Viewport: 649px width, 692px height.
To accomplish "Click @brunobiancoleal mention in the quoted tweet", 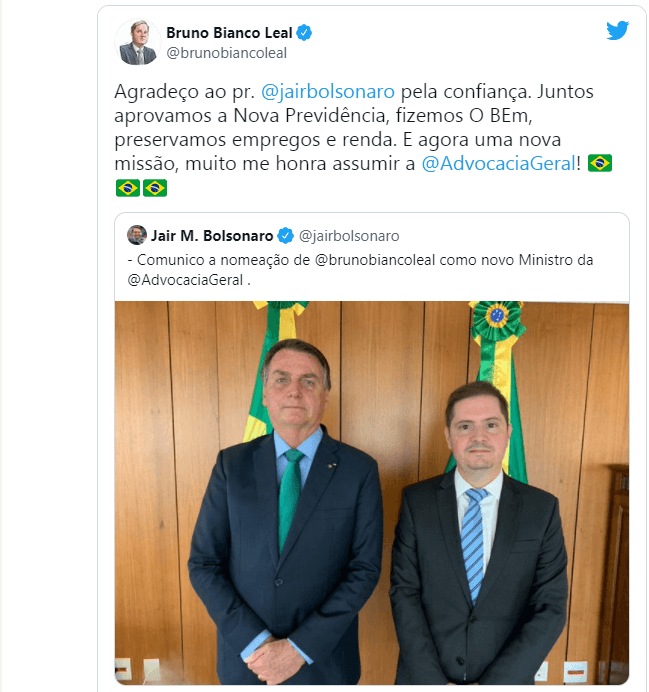I will point(375,260).
